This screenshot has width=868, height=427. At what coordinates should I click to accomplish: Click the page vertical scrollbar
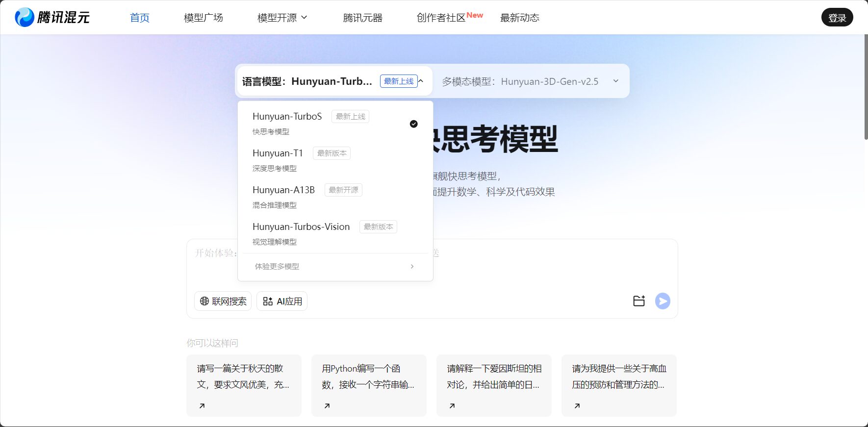866,87
